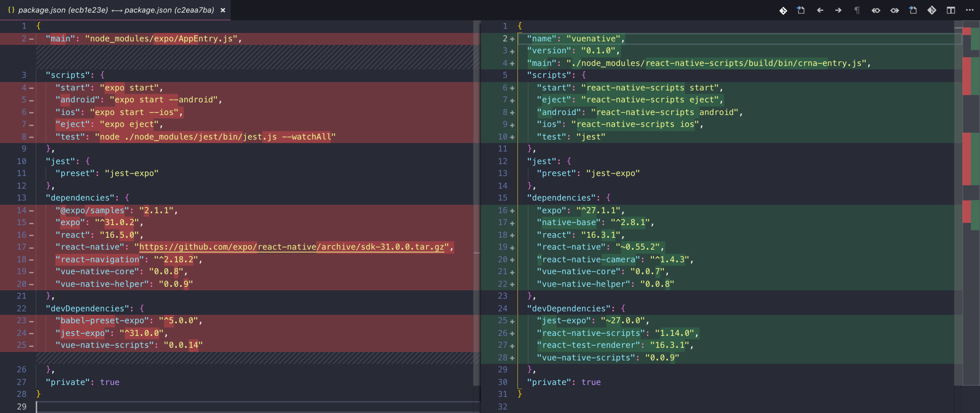
Task: Click "expo start --ios" in left pane
Action: tap(134, 112)
